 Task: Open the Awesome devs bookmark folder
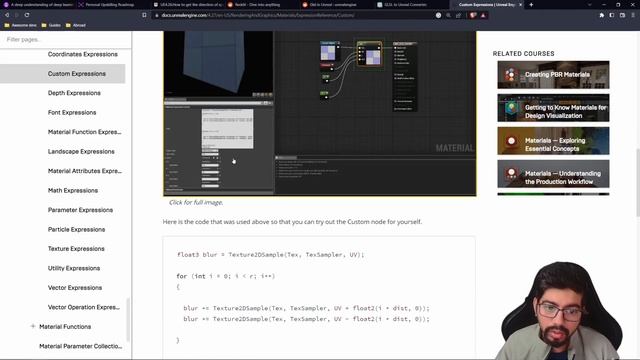(x=20, y=25)
